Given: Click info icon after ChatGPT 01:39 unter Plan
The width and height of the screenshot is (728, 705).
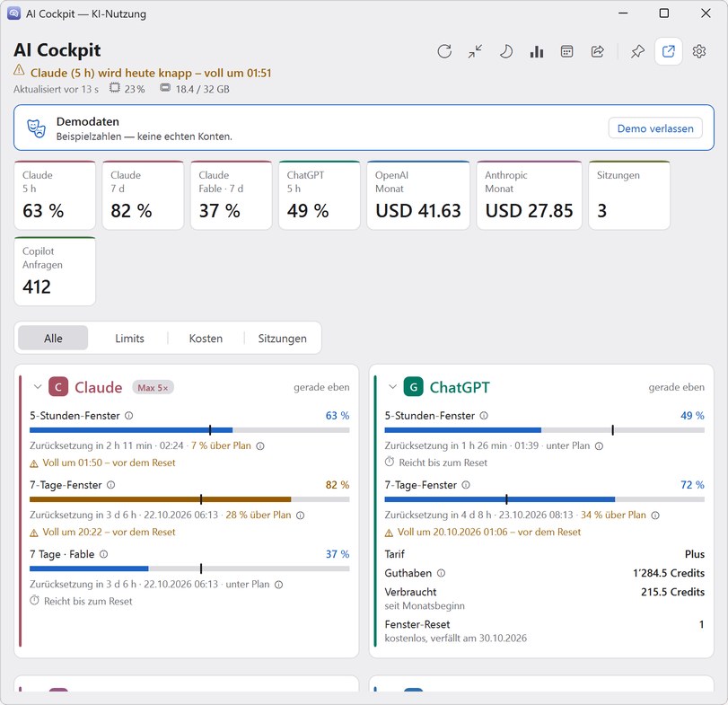Looking at the screenshot, I should click(600, 445).
